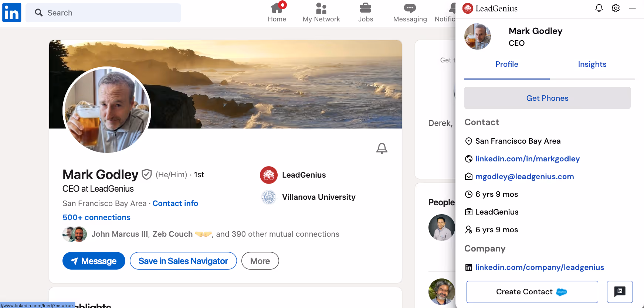Open the 500+ connections link

point(96,218)
